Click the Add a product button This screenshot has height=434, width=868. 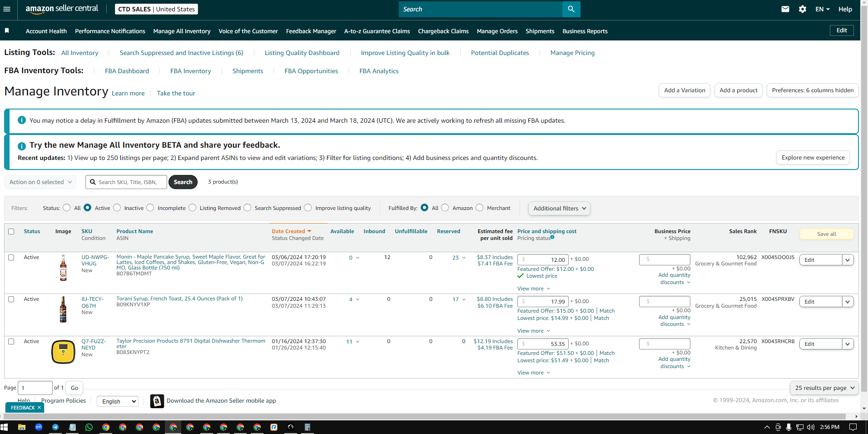[x=739, y=90]
